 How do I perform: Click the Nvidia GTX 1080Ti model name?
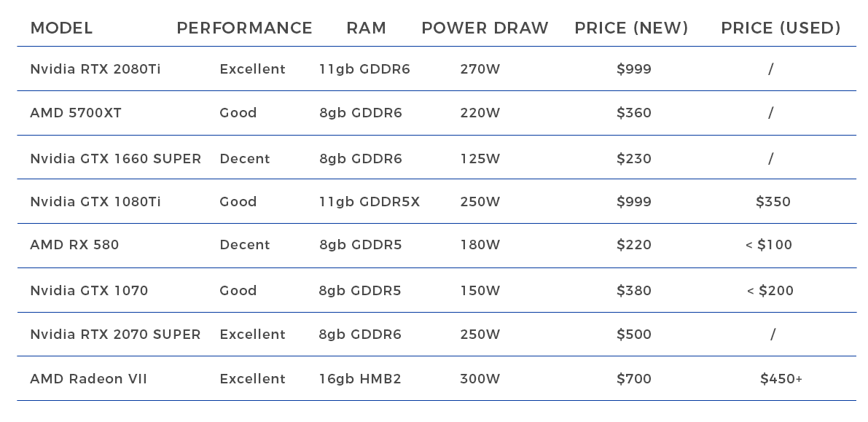coord(95,202)
